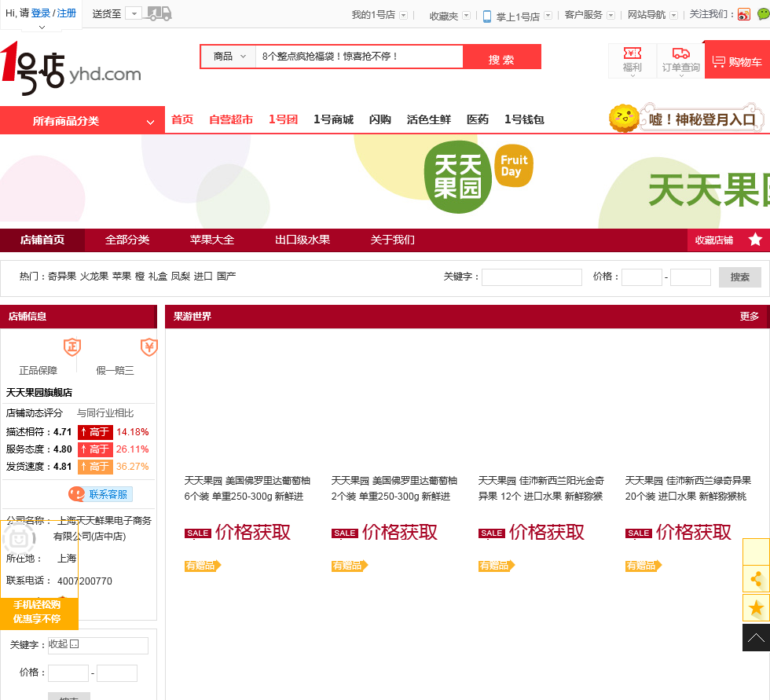Open 佳沛新西兰绿奇异果 20个装 product title
The height and width of the screenshot is (700, 770).
tap(688, 489)
